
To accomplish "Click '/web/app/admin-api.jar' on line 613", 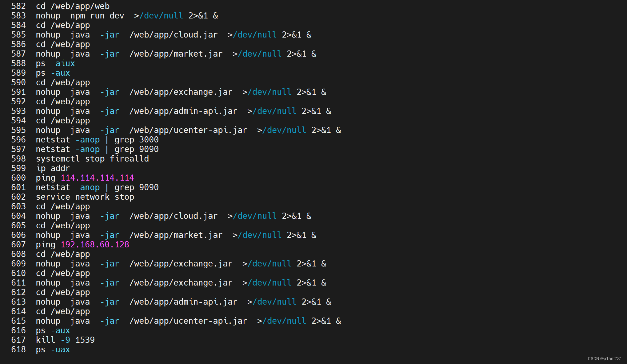I will 183,302.
